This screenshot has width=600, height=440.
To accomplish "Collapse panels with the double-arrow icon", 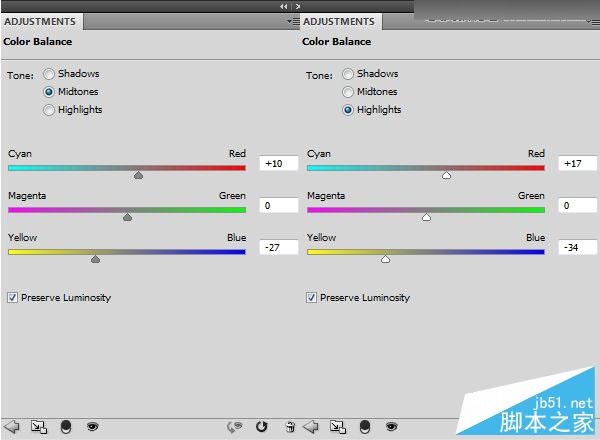I will (284, 6).
